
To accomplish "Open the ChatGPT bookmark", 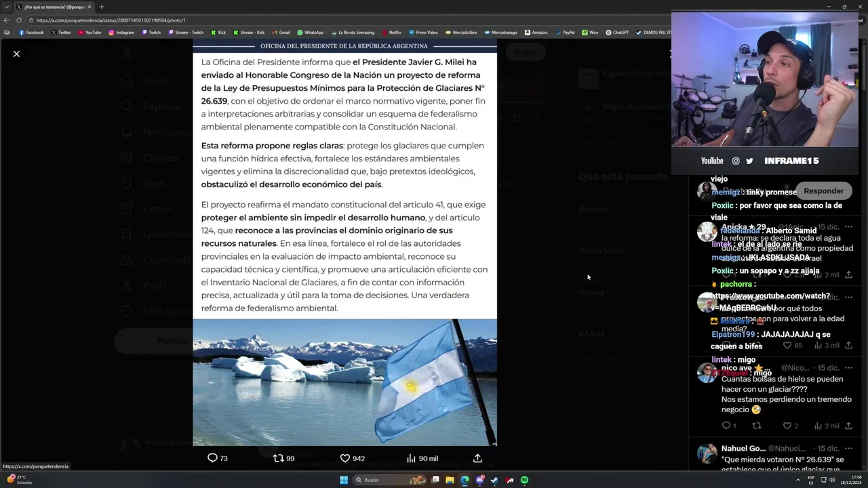I will (618, 33).
